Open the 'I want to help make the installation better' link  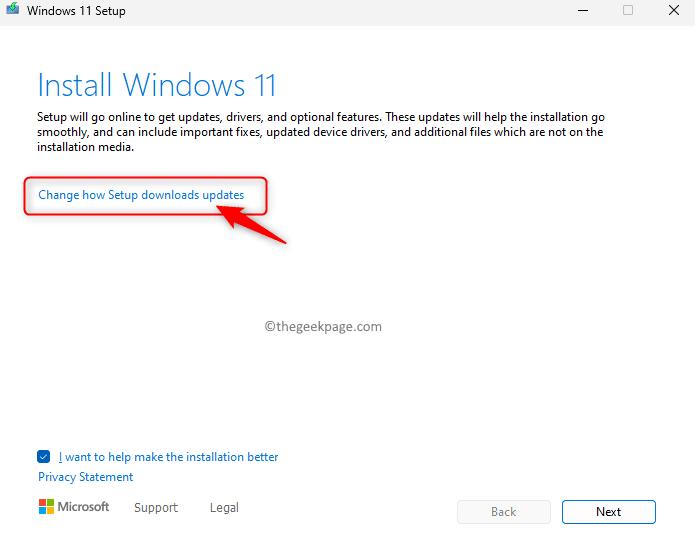click(x=168, y=457)
